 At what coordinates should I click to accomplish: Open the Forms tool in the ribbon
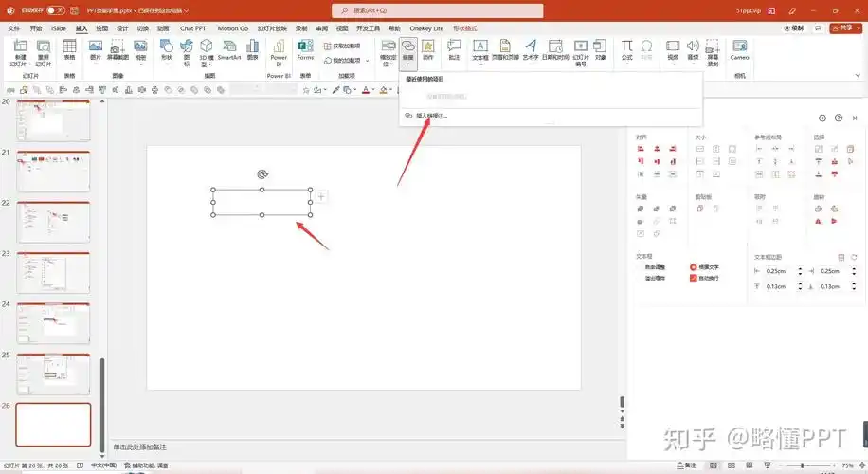tap(305, 49)
